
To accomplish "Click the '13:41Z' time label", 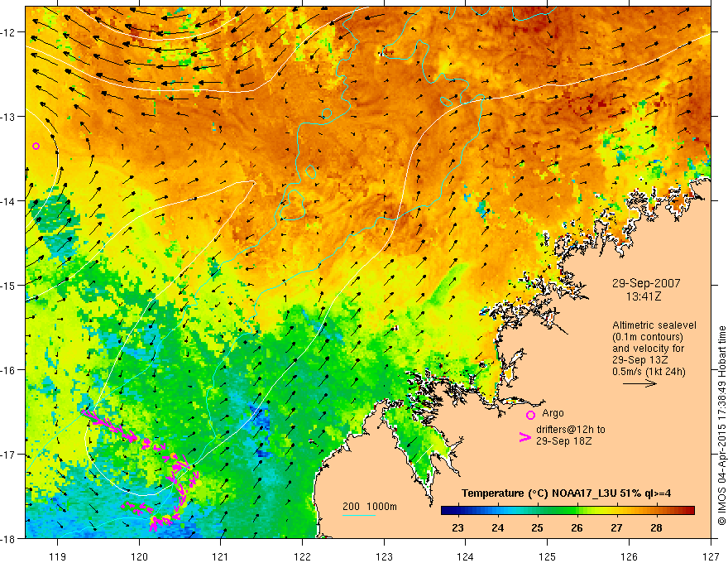I will pyautogui.click(x=644, y=296).
